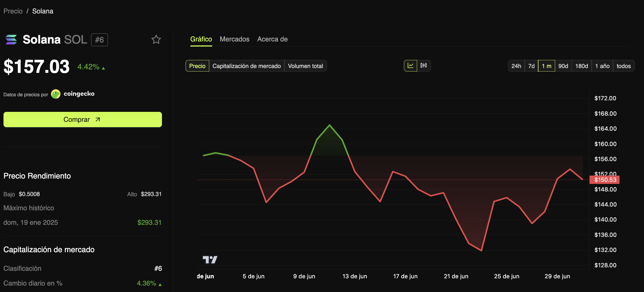Click the TradingView logo on chart

point(210,259)
